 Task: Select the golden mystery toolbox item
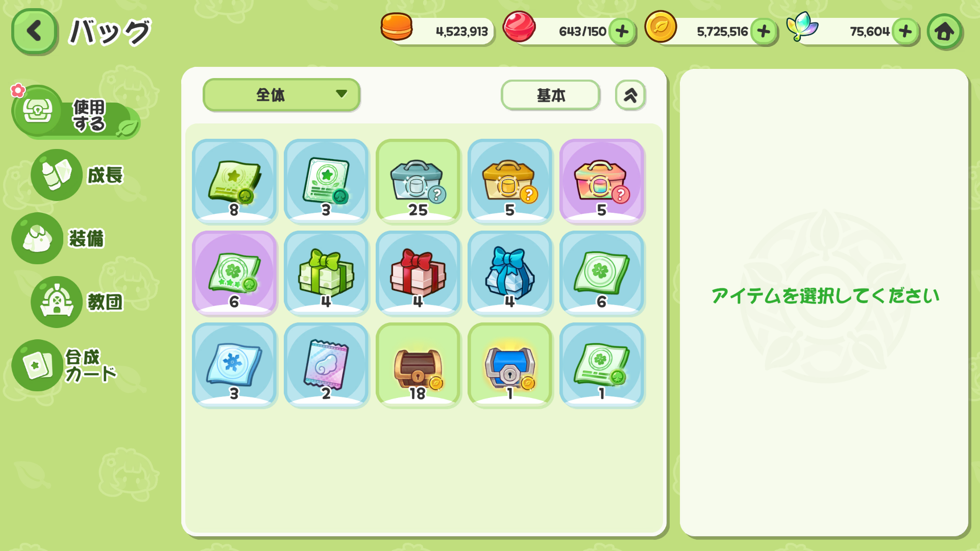click(510, 181)
